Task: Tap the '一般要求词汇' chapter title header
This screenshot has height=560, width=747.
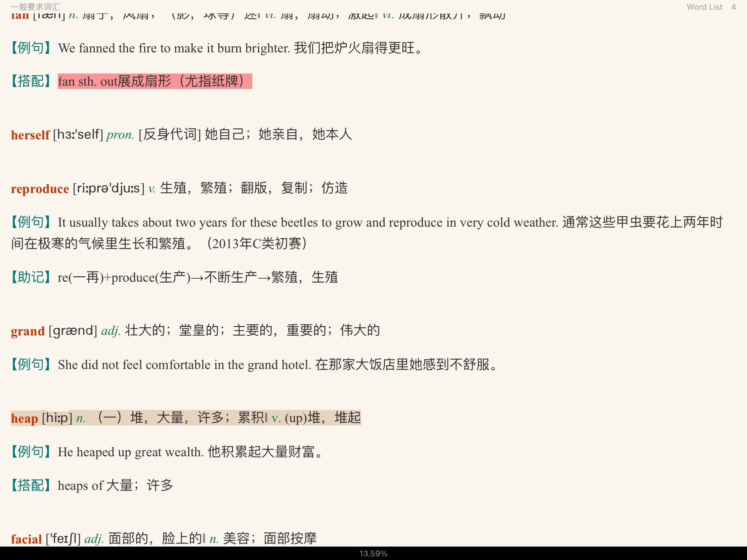Action: coord(35,7)
